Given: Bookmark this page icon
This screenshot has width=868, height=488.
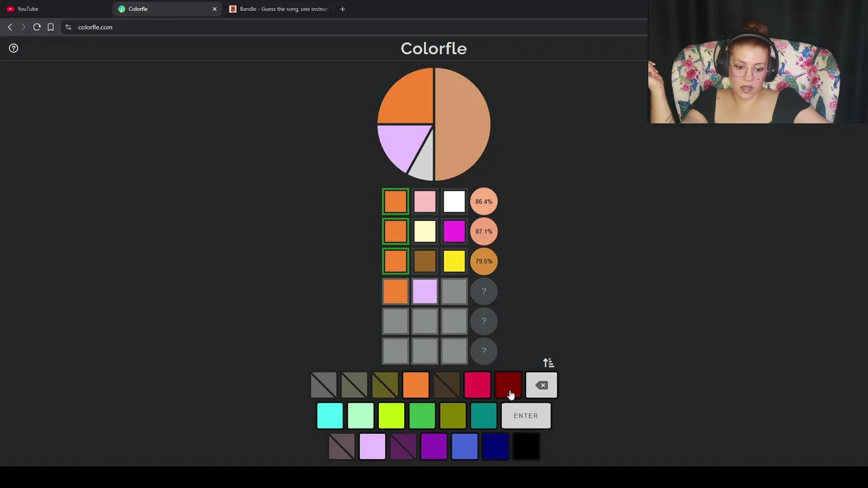Looking at the screenshot, I should coord(50,27).
